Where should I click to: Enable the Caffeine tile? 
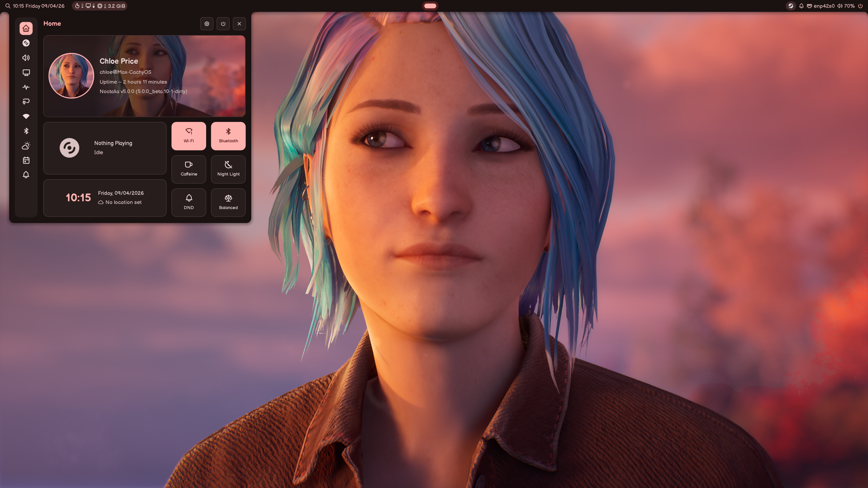click(x=189, y=169)
